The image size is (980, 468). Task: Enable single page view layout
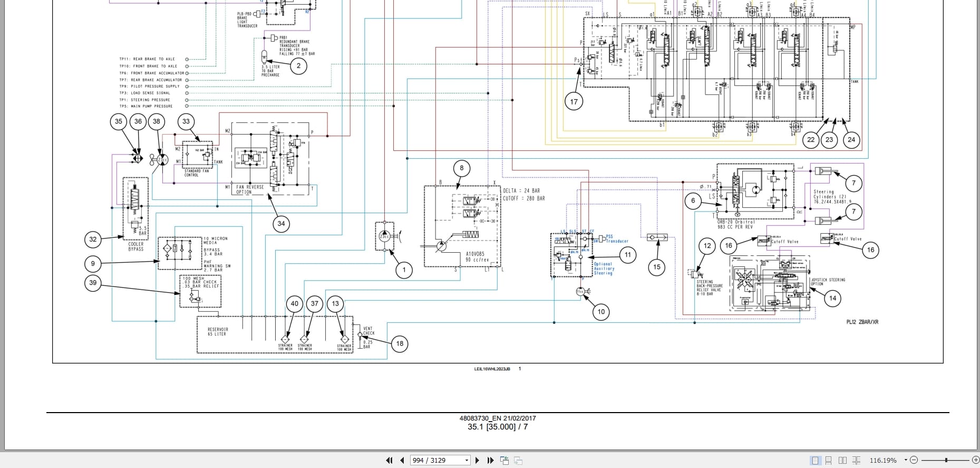[816, 460]
